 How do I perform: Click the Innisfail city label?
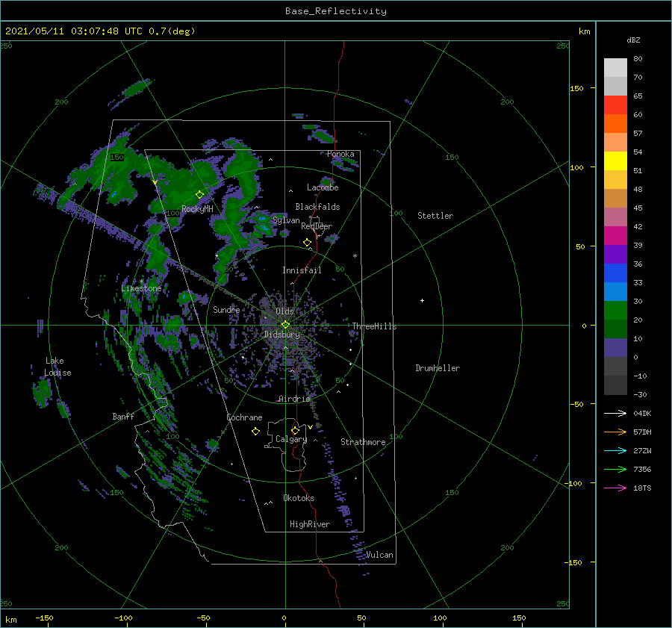[302, 270]
